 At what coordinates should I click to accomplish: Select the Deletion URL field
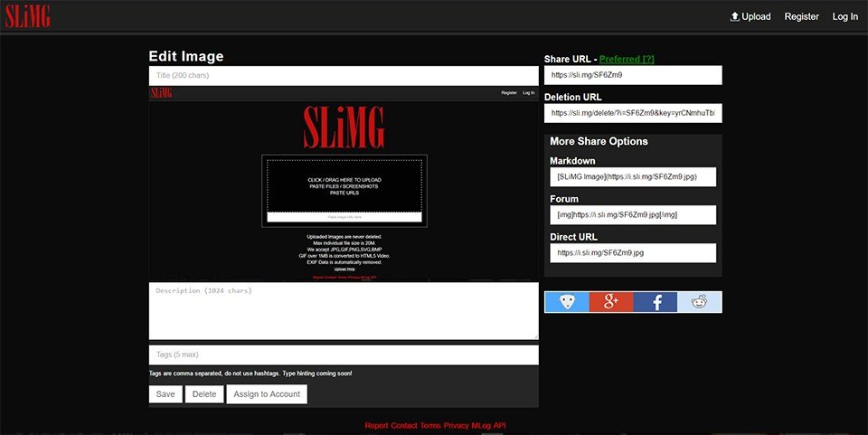point(633,113)
